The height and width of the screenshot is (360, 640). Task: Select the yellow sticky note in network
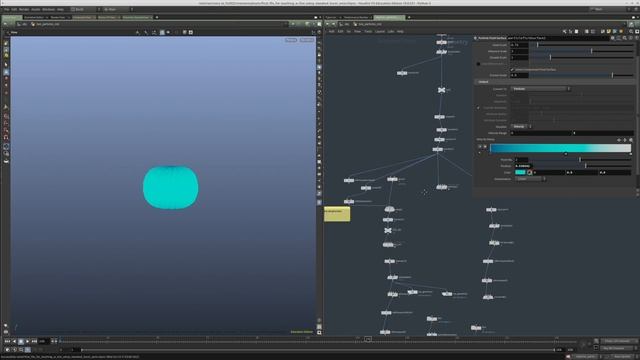[x=337, y=214]
